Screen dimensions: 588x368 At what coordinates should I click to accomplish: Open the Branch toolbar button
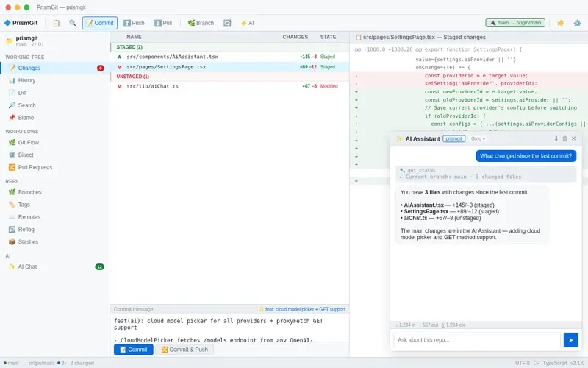pyautogui.click(x=201, y=23)
